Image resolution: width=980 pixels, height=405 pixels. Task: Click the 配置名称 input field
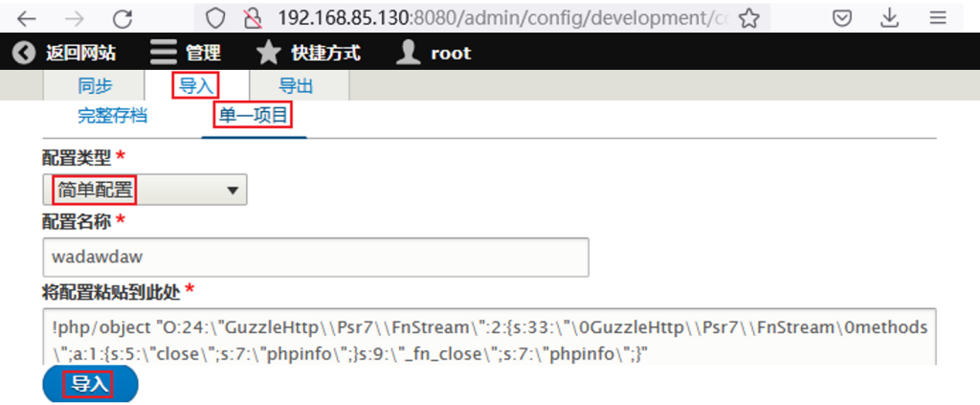[316, 257]
